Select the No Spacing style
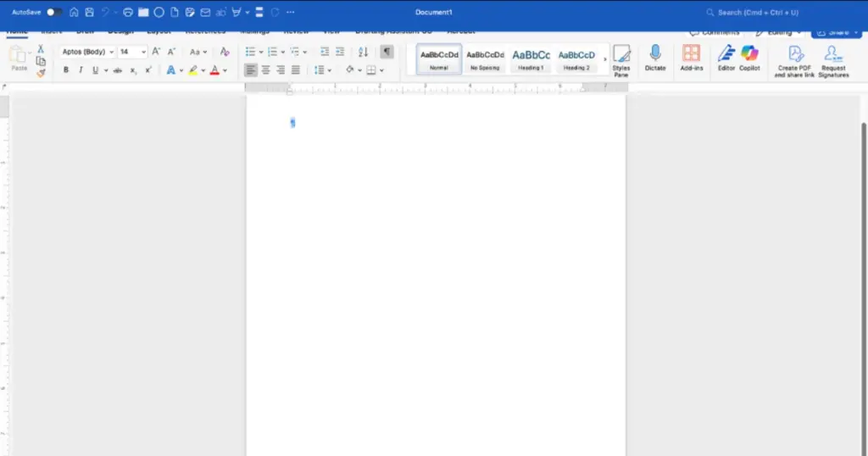The image size is (868, 456). pyautogui.click(x=485, y=58)
